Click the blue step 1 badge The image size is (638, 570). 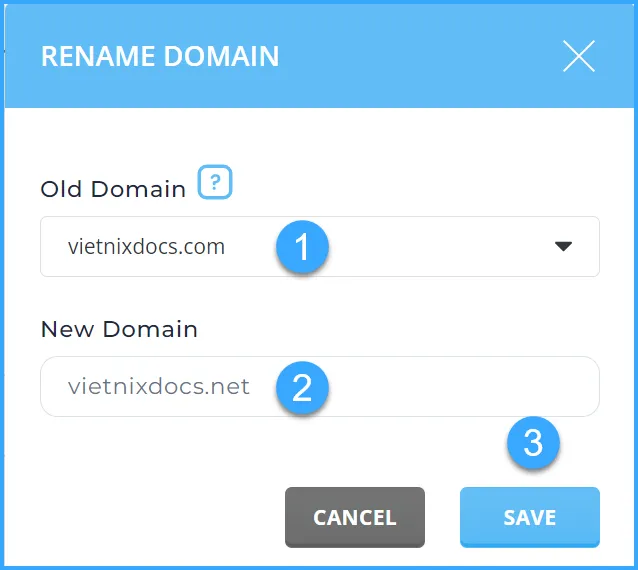click(x=302, y=246)
